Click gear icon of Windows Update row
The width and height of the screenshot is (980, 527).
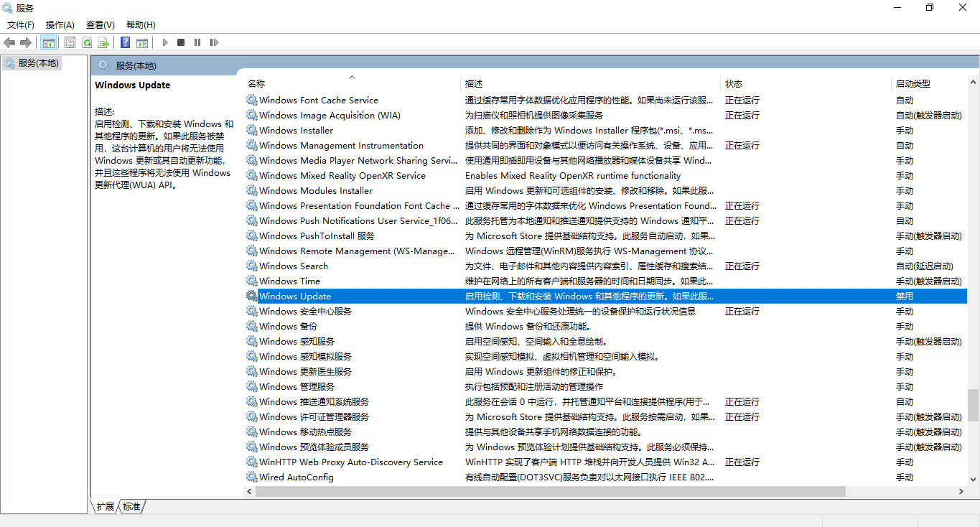point(251,296)
